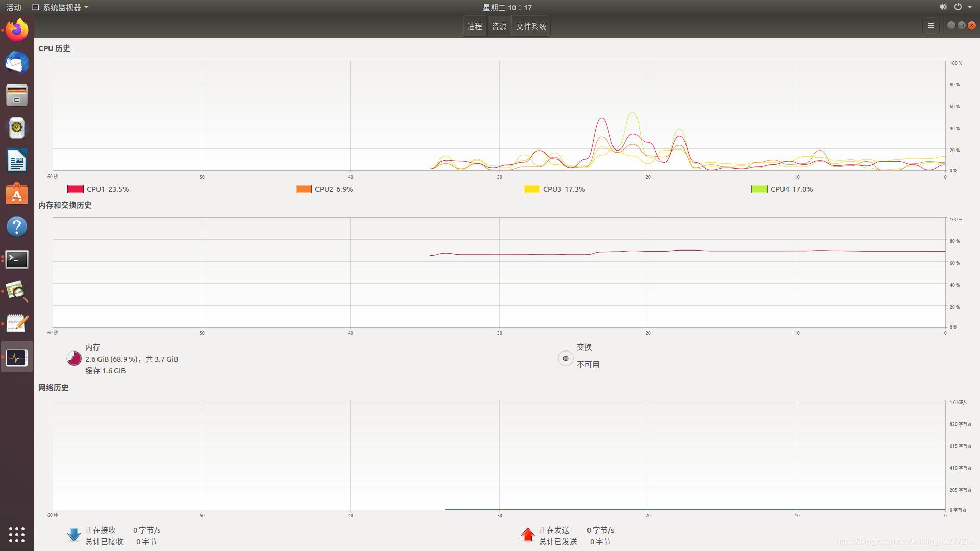Click the swap pie chart icon
This screenshot has width=980, height=551.
click(x=566, y=358)
